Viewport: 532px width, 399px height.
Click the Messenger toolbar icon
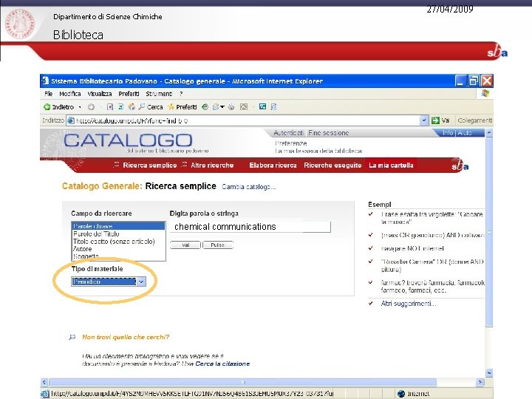pyautogui.click(x=273, y=107)
